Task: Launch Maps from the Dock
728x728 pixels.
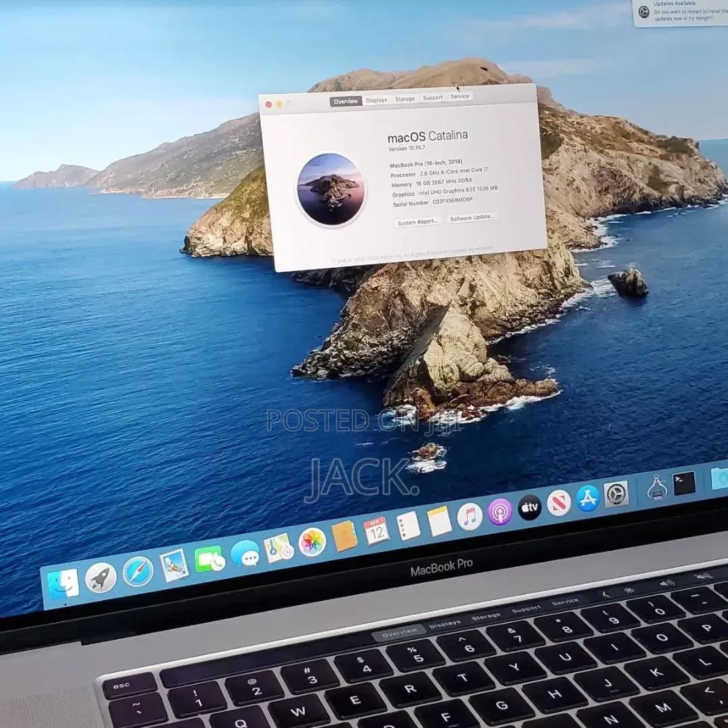Action: coord(278,548)
